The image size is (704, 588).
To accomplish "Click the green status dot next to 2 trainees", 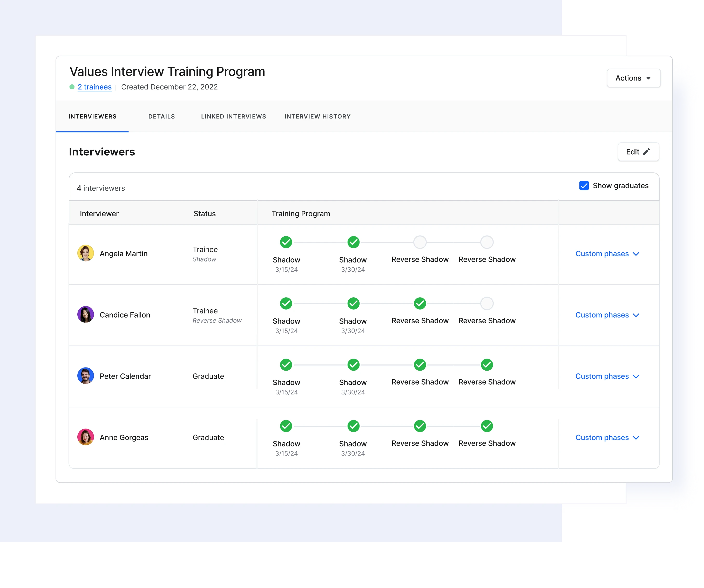I will (x=72, y=86).
